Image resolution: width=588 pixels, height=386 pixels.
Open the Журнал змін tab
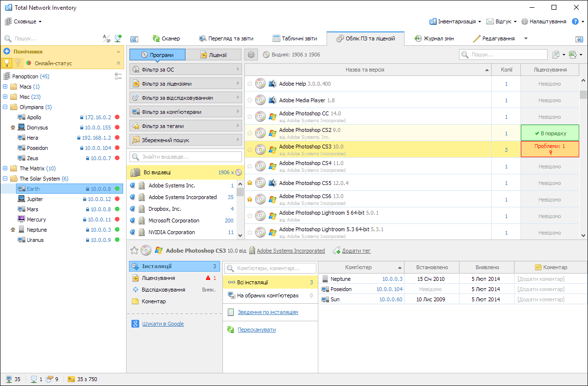coord(435,38)
